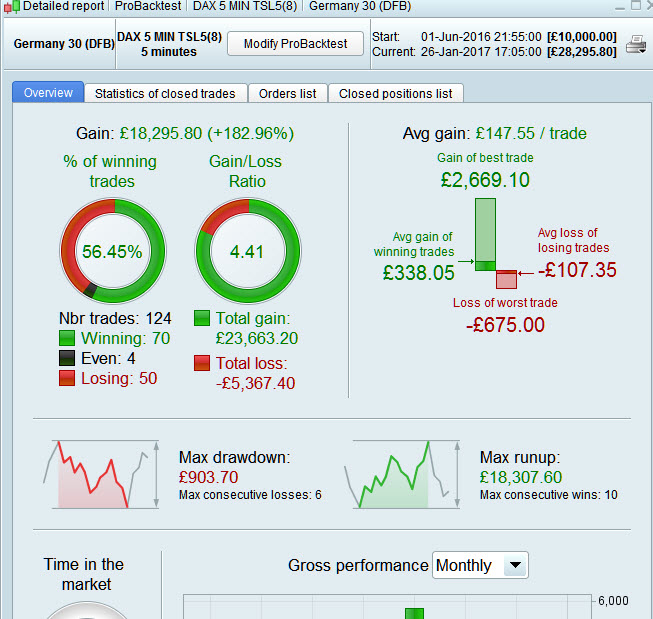
Task: Click Avg gain of winning trades £338.05
Action: click(x=419, y=273)
